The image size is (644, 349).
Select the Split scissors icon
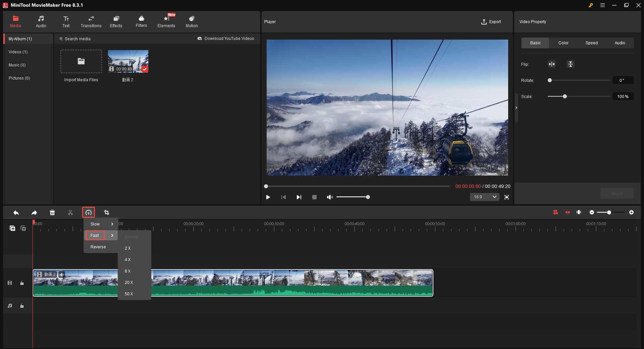coord(70,212)
